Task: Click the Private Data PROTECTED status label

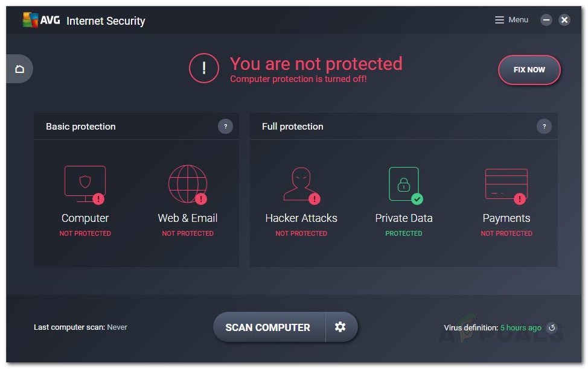Action: click(404, 233)
